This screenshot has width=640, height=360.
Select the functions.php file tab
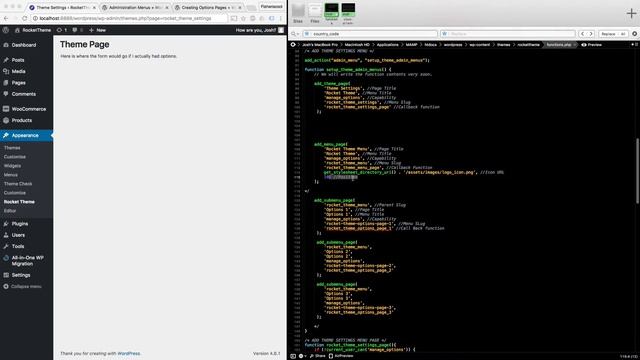(x=559, y=44)
